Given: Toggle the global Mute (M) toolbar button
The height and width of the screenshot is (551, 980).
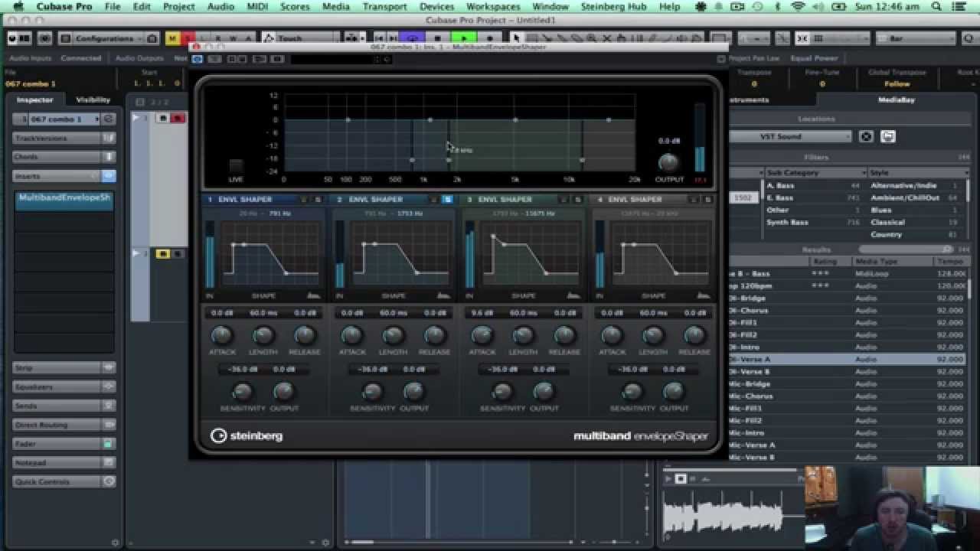Looking at the screenshot, I should pyautogui.click(x=172, y=38).
